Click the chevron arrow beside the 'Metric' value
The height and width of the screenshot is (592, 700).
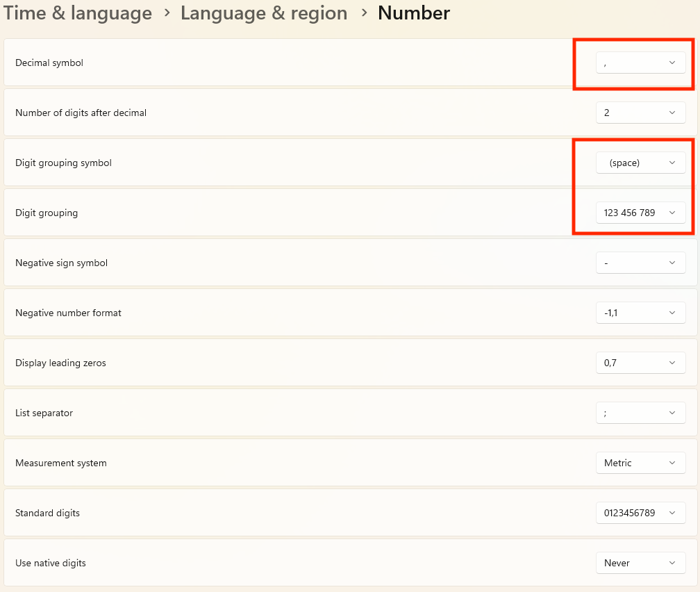(672, 463)
